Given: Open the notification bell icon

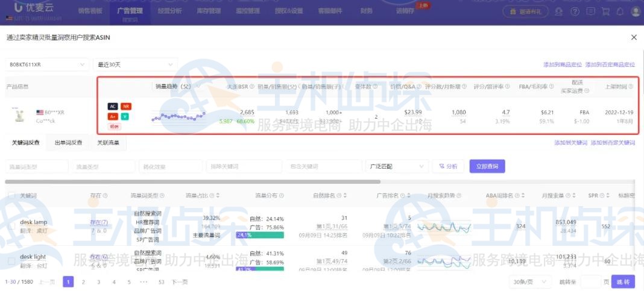Looking at the screenshot, I should [x=620, y=11].
